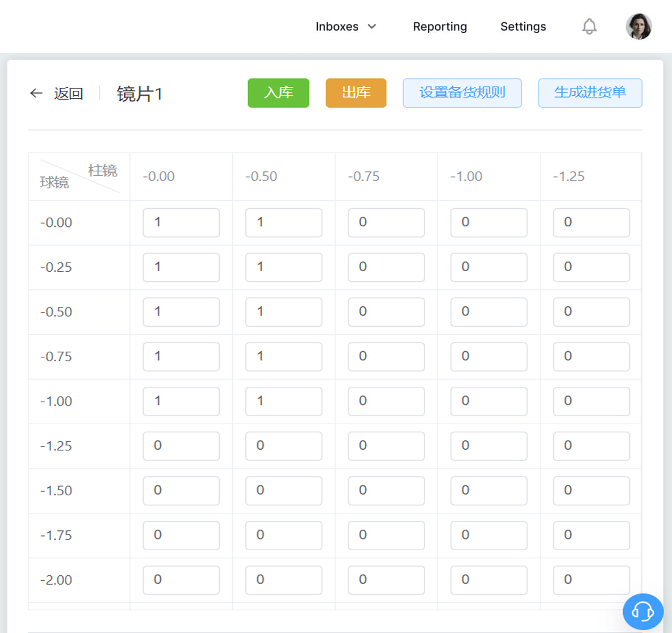
Task: Open the Reporting menu item
Action: point(439,27)
